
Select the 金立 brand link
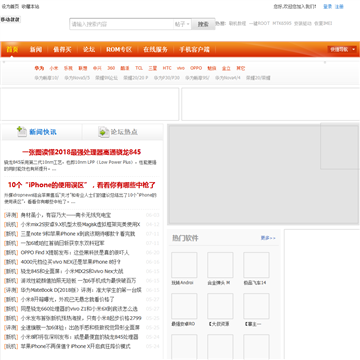(x=226, y=68)
